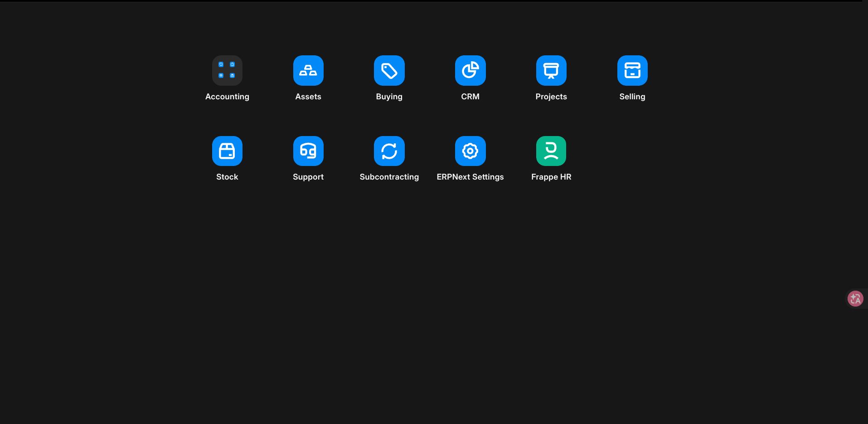Click the "Buying" text label
Image resolution: width=868 pixels, height=424 pixels.
[x=389, y=97]
